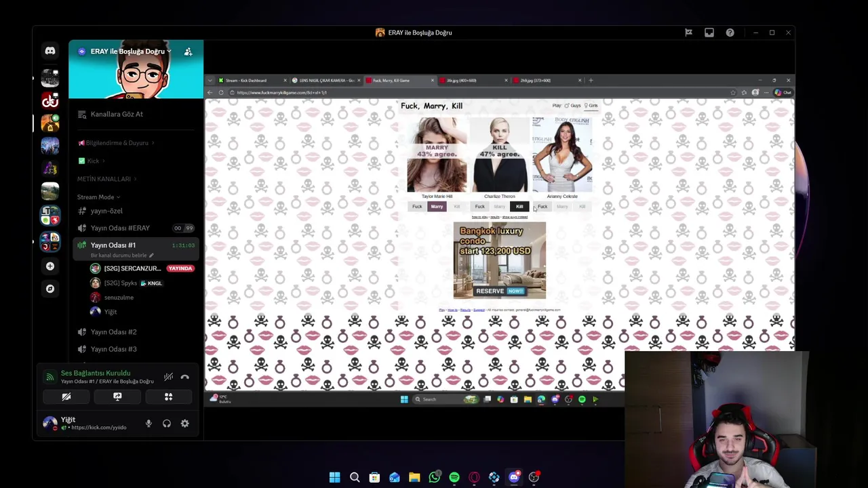Switch to the 36r.jpg browser tab
868x488 pixels.
(473, 81)
